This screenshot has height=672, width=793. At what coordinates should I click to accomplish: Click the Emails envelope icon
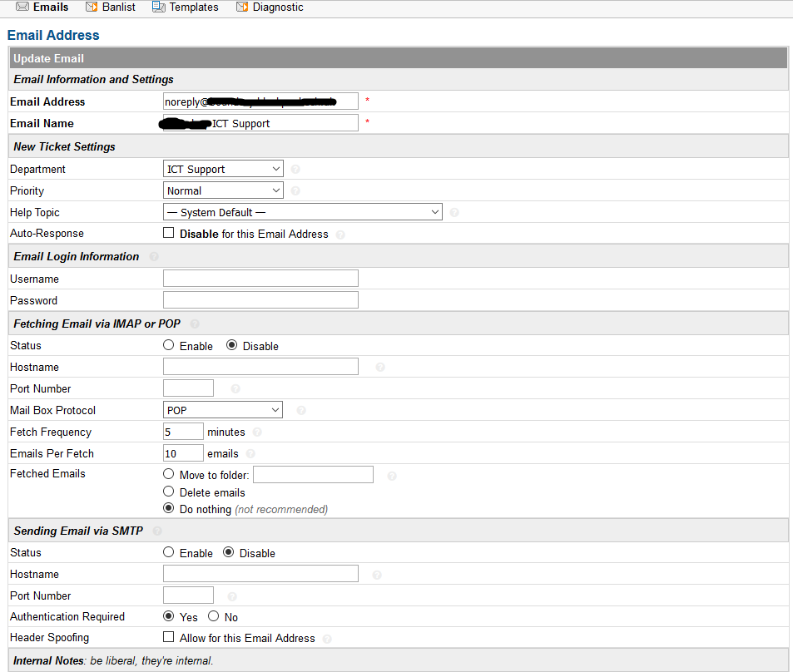[22, 7]
